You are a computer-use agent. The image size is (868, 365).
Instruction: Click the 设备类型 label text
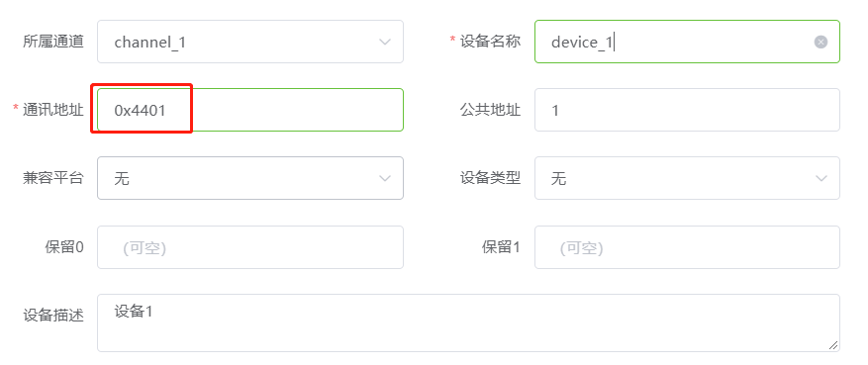click(491, 178)
